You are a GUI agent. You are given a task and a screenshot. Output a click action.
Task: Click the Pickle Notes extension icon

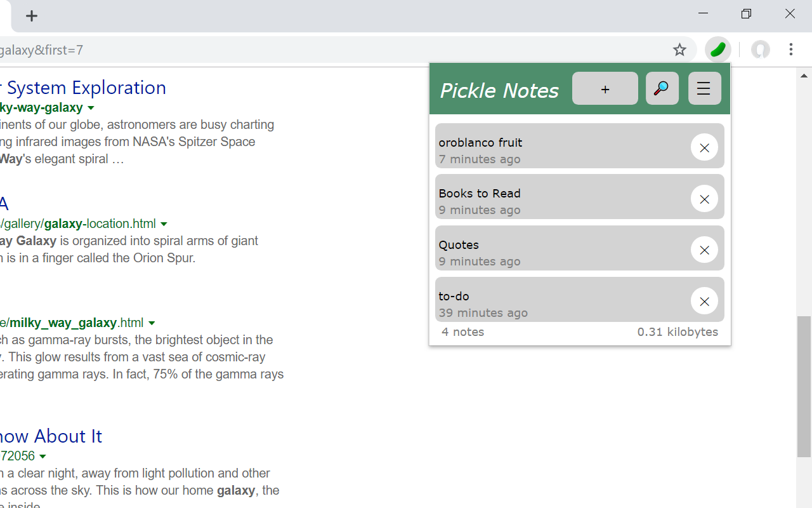pyautogui.click(x=717, y=50)
